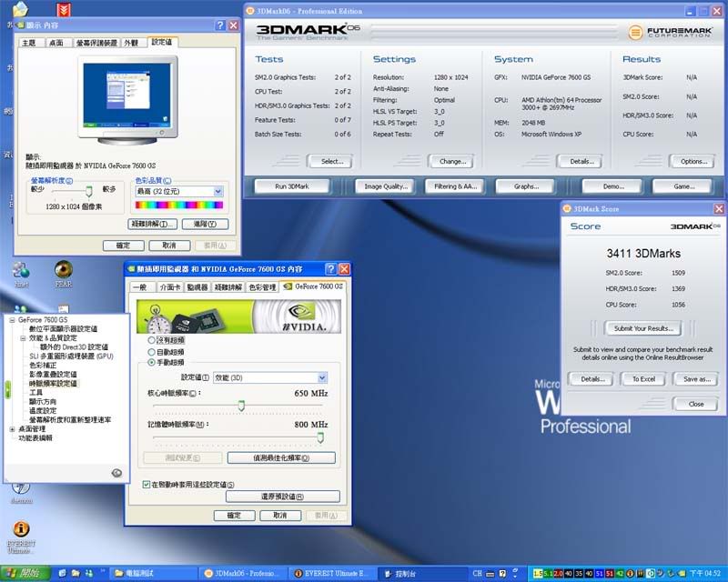Image resolution: width=728 pixels, height=582 pixels.
Task: Click the yellow 1.5 tray sensor icon
Action: (538, 574)
